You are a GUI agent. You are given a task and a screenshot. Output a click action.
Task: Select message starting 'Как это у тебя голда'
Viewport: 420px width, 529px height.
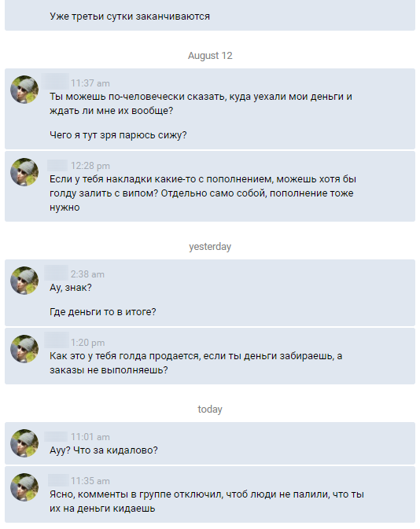coord(196,362)
